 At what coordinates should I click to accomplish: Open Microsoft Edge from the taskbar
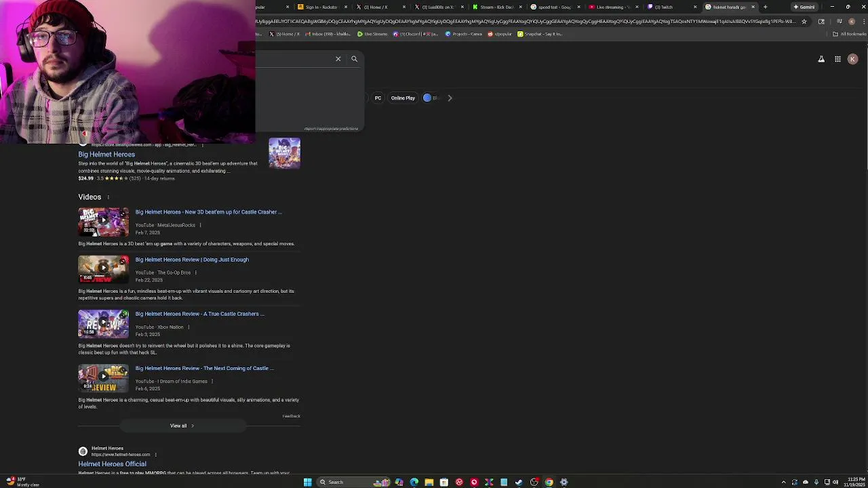point(414,482)
